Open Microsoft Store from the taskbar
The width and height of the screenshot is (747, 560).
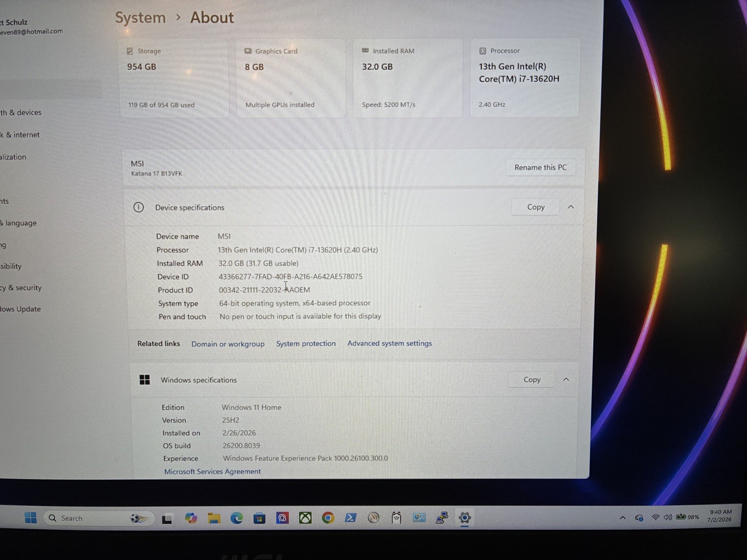pos(260,518)
